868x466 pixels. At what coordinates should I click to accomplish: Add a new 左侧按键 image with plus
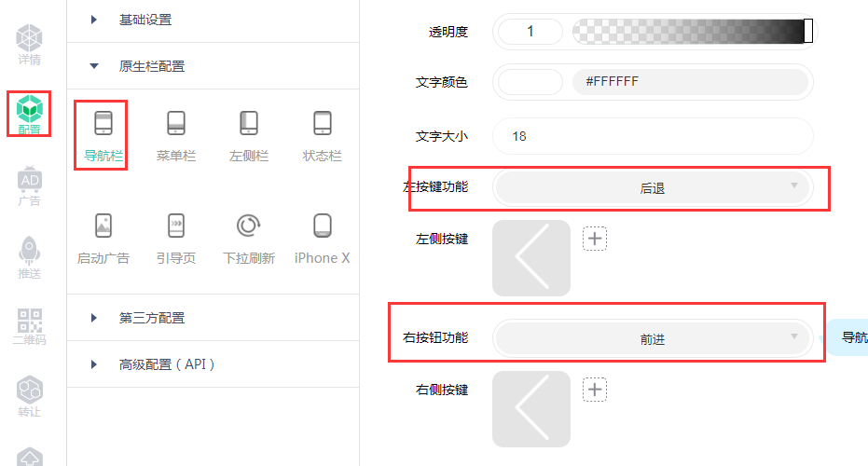tap(595, 239)
